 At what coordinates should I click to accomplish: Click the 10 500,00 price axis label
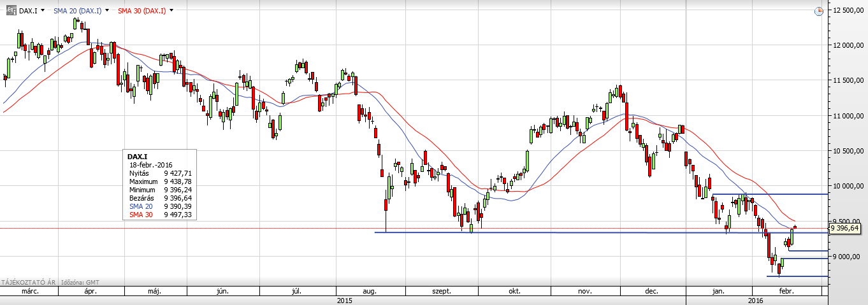[848, 151]
